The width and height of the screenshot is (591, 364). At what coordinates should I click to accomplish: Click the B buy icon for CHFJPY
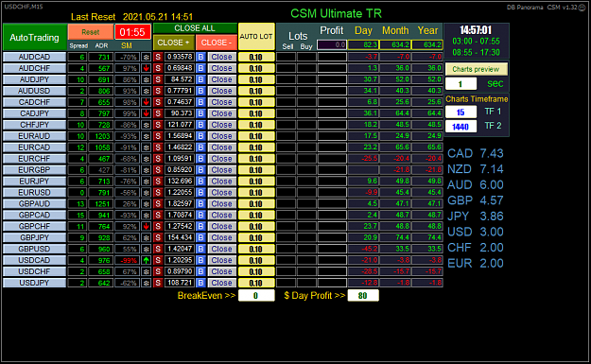[x=200, y=125]
